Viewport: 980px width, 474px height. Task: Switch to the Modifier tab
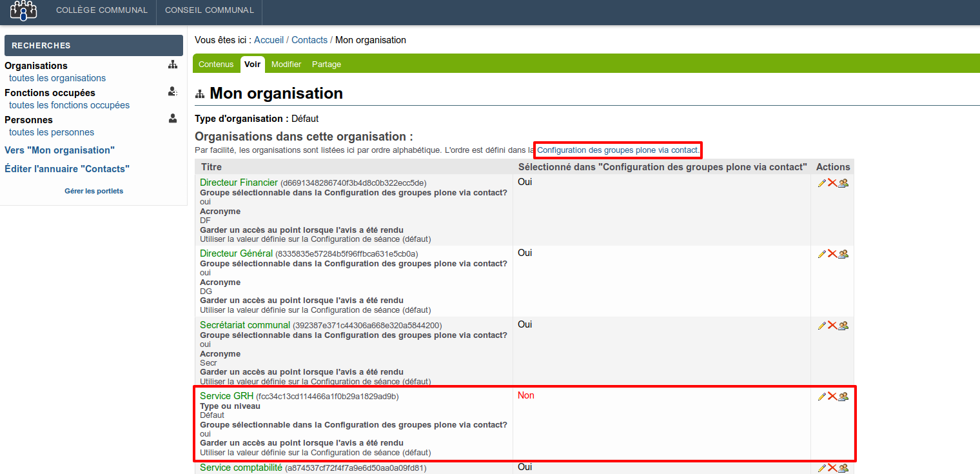[286, 64]
